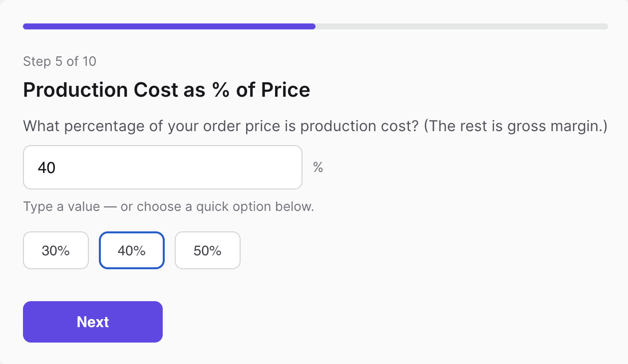Click the percent sign beside the input
This screenshot has height=364, width=628.
point(318,168)
